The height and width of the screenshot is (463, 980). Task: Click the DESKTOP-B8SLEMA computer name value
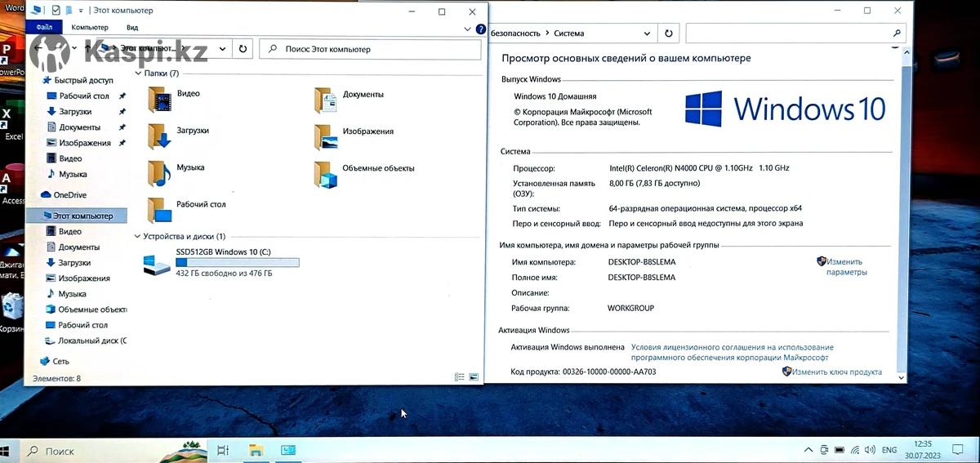642,262
